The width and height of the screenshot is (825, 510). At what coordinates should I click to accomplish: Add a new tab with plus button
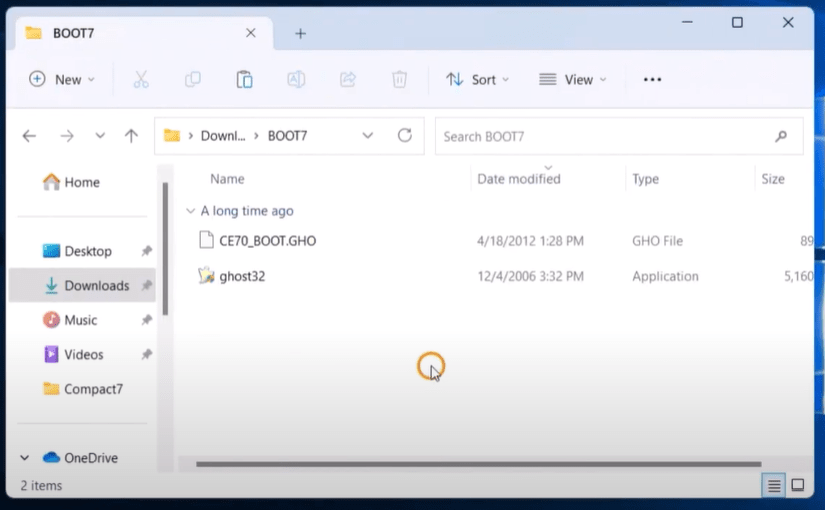tap(300, 33)
